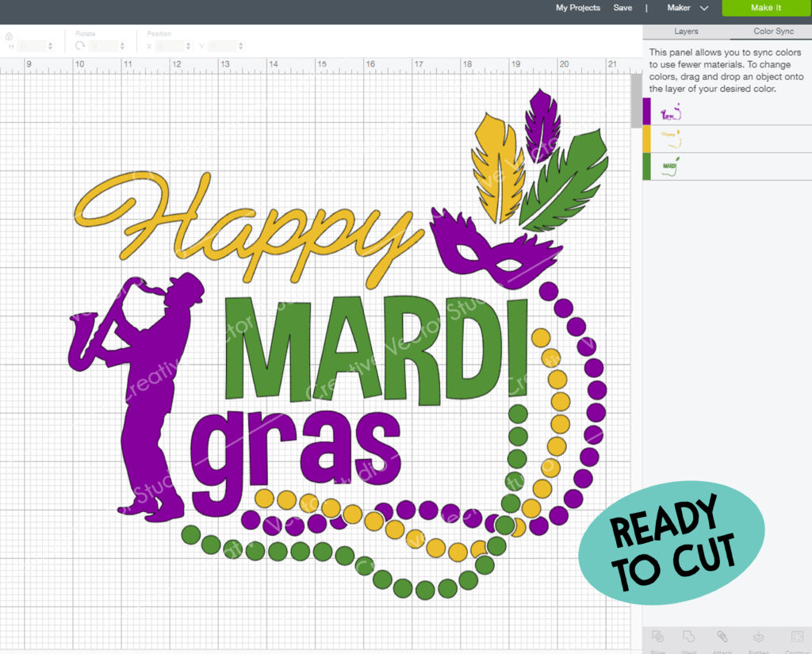This screenshot has height=654, width=812.
Task: Click the Flatten layers icon
Action: click(x=758, y=637)
